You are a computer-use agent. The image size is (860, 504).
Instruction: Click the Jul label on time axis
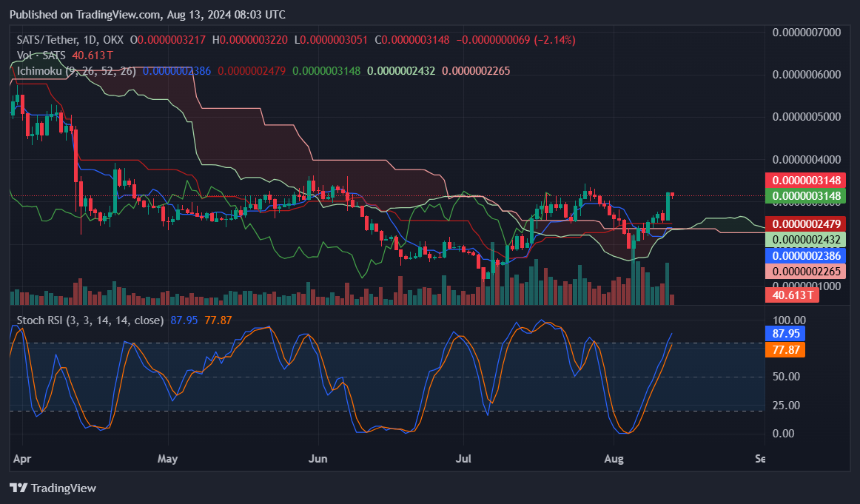[x=464, y=458]
